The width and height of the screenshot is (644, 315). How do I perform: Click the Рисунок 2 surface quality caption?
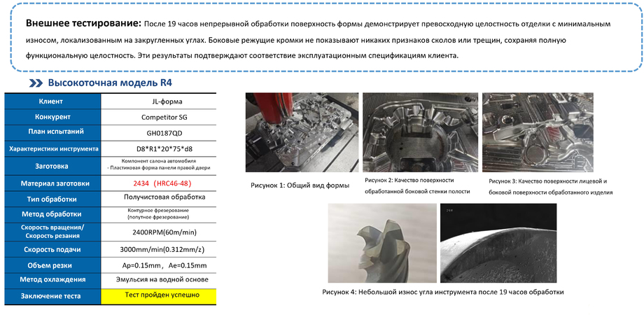(x=417, y=185)
